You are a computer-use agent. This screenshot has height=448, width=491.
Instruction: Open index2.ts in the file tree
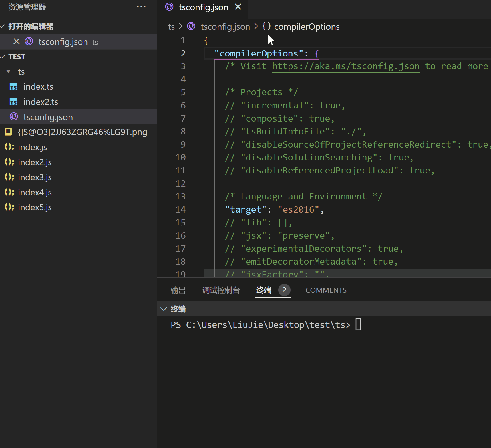(x=79, y=102)
